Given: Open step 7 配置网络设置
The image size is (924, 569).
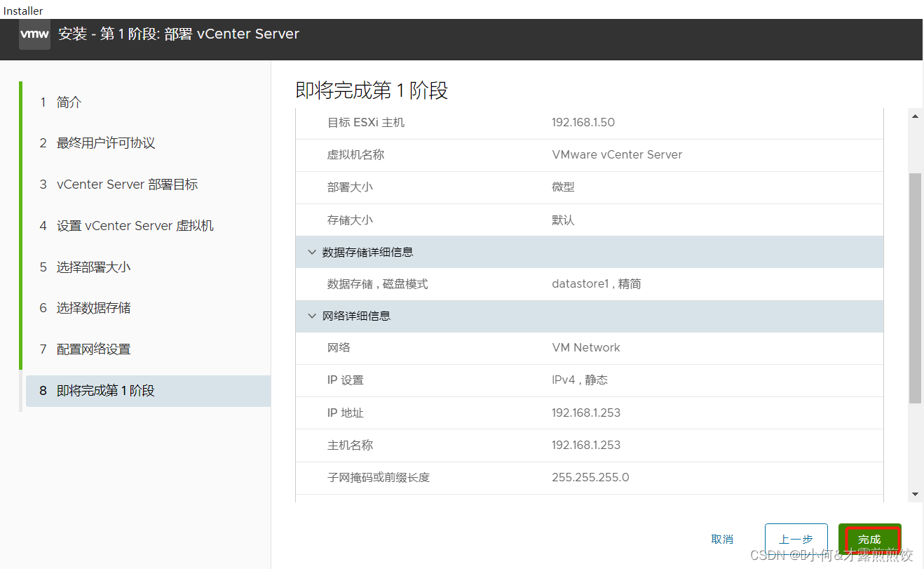Looking at the screenshot, I should [x=85, y=349].
